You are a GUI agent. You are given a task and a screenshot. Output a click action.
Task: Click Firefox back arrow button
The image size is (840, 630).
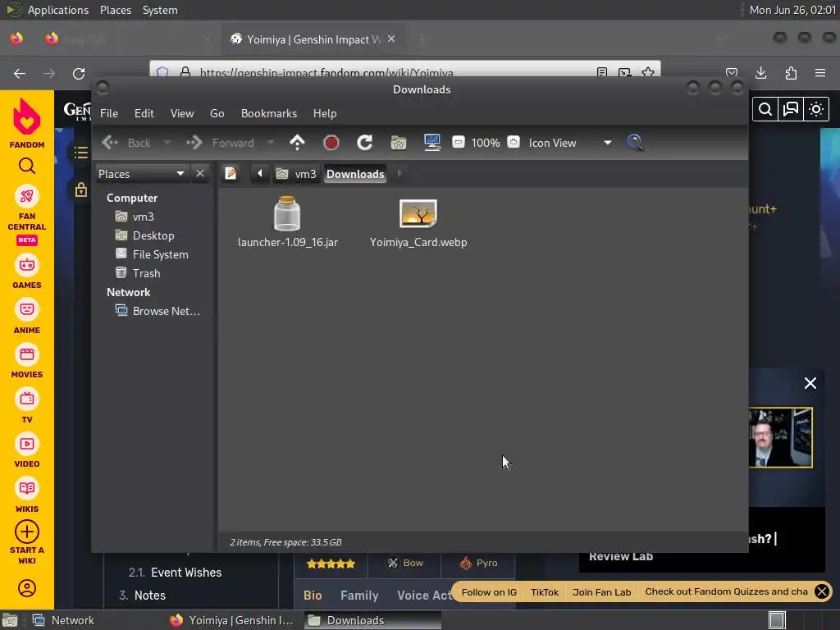[20, 73]
